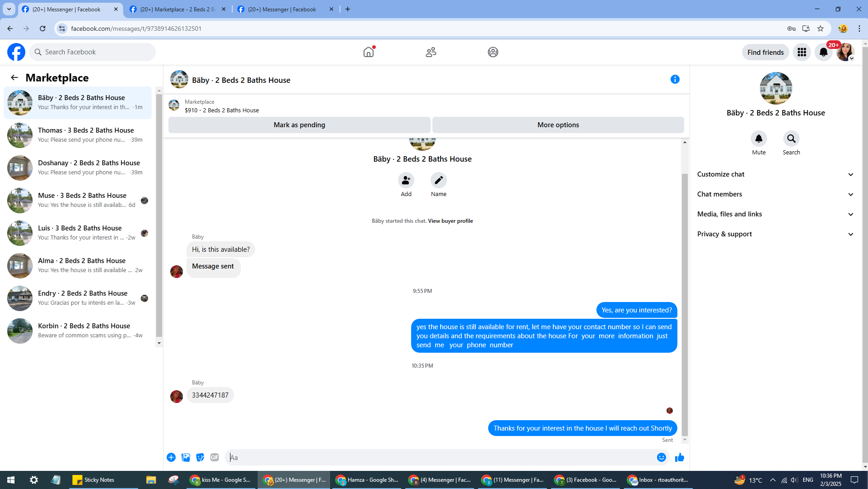Open the Facebook menu grid icon
868x489 pixels.
click(x=802, y=52)
